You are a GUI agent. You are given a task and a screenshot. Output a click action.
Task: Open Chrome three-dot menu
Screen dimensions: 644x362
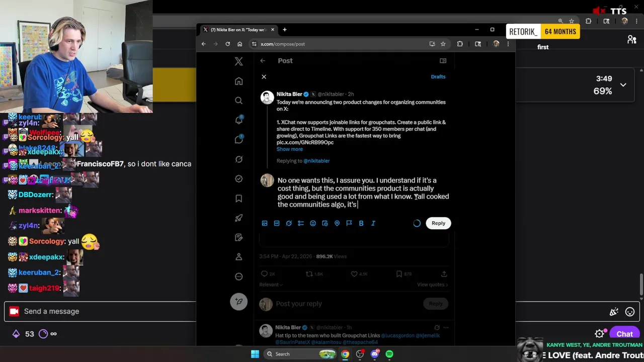[508, 44]
